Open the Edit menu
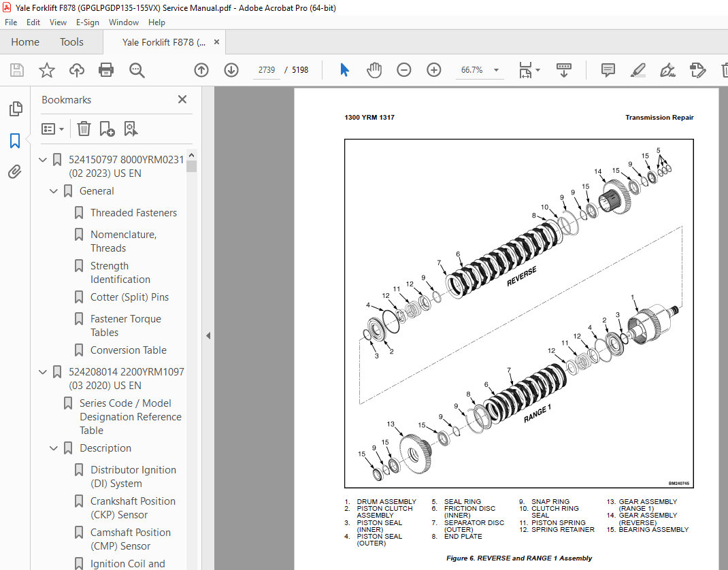728x570 pixels. coord(33,22)
